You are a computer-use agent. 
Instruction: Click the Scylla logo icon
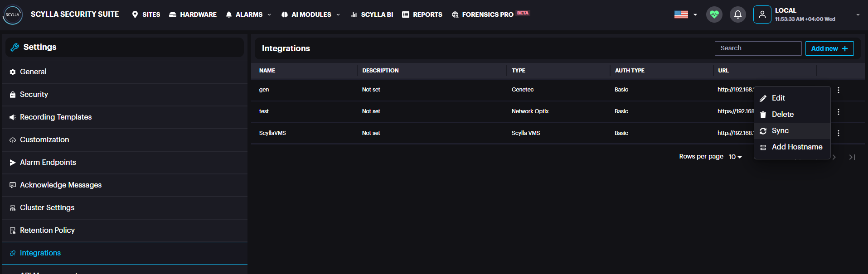(x=13, y=14)
